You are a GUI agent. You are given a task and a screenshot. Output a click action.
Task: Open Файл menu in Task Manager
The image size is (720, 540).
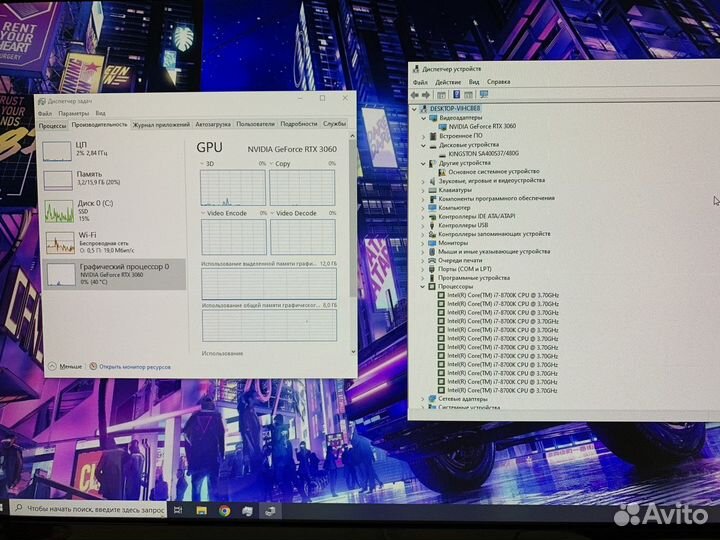pyautogui.click(x=45, y=113)
